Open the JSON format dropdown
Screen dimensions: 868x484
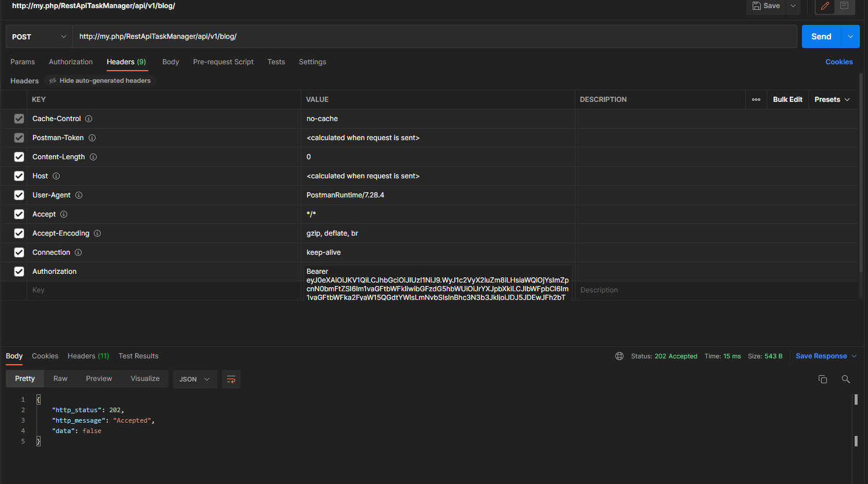(x=195, y=379)
